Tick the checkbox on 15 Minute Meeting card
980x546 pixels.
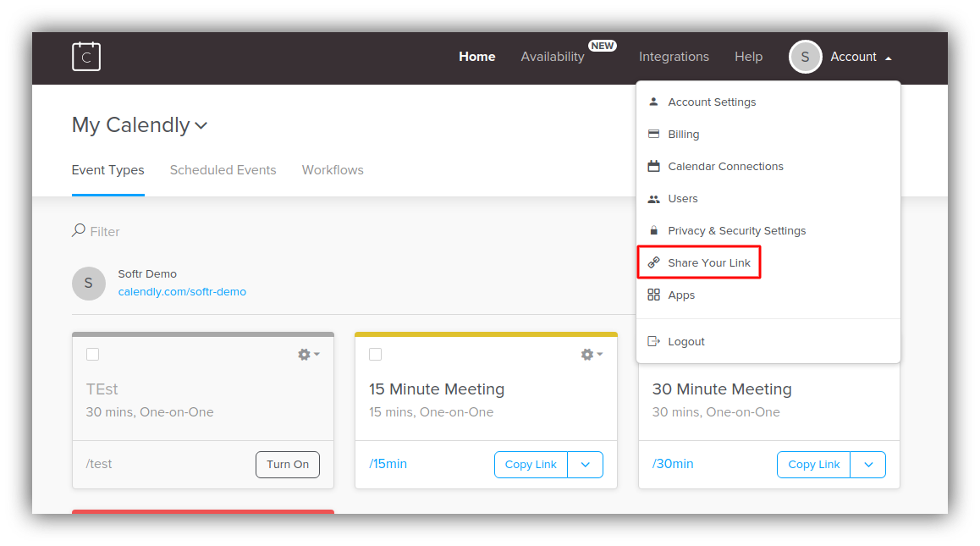tap(375, 355)
